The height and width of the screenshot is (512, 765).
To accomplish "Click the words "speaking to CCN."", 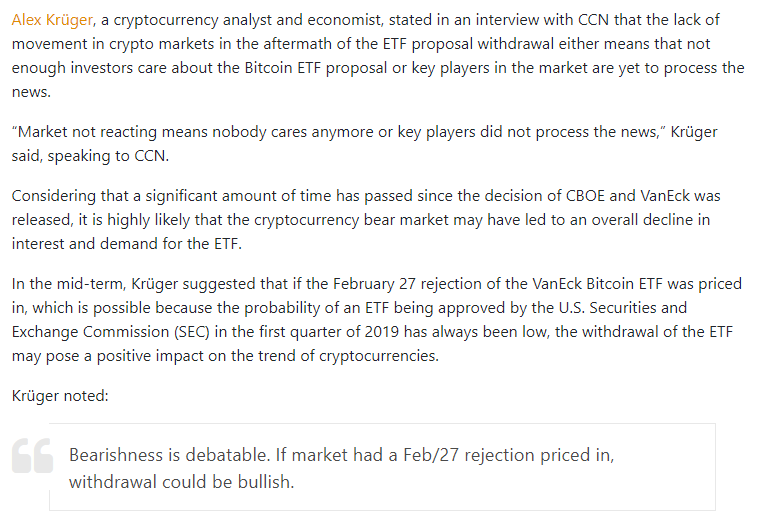I will [x=107, y=157].
